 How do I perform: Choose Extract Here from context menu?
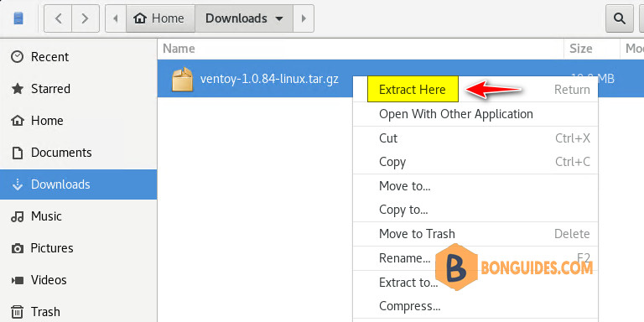[475, 90]
